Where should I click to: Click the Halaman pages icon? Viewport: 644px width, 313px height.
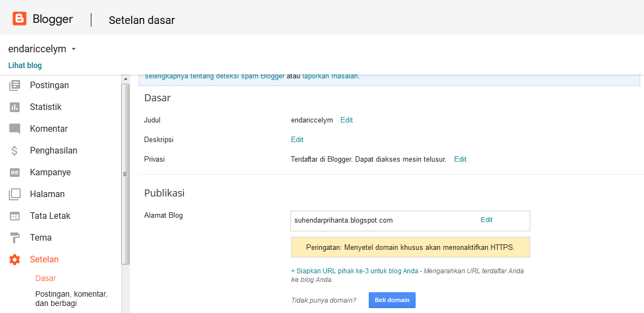(15, 194)
